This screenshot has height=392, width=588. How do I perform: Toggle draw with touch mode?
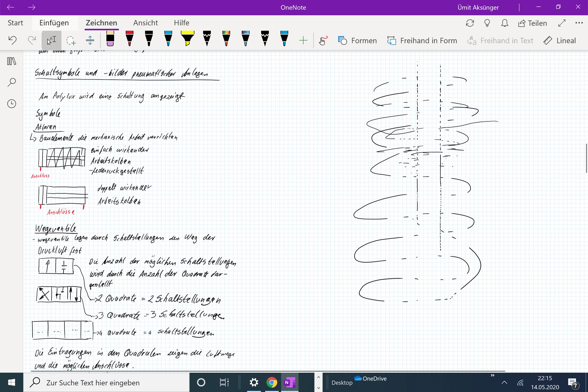tap(323, 40)
